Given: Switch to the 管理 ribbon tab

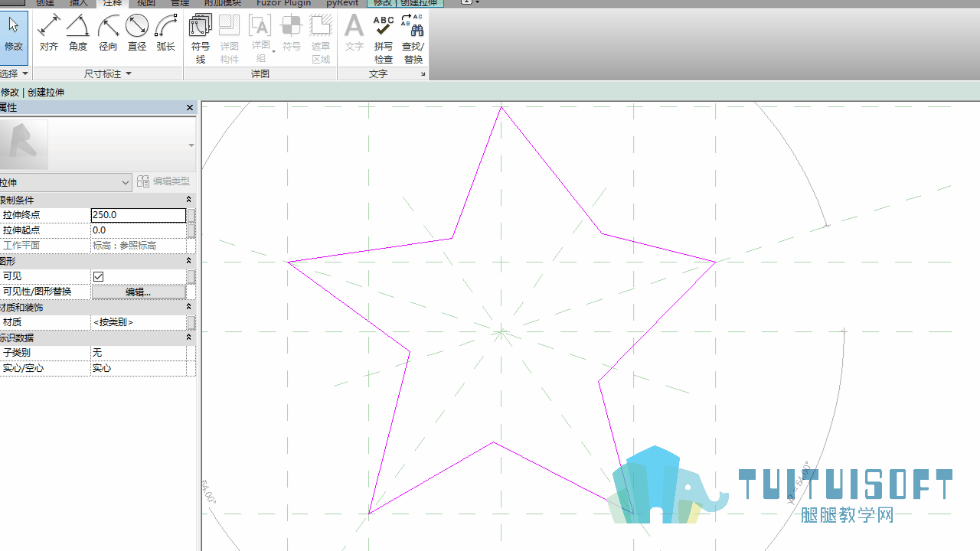Looking at the screenshot, I should pyautogui.click(x=179, y=3).
